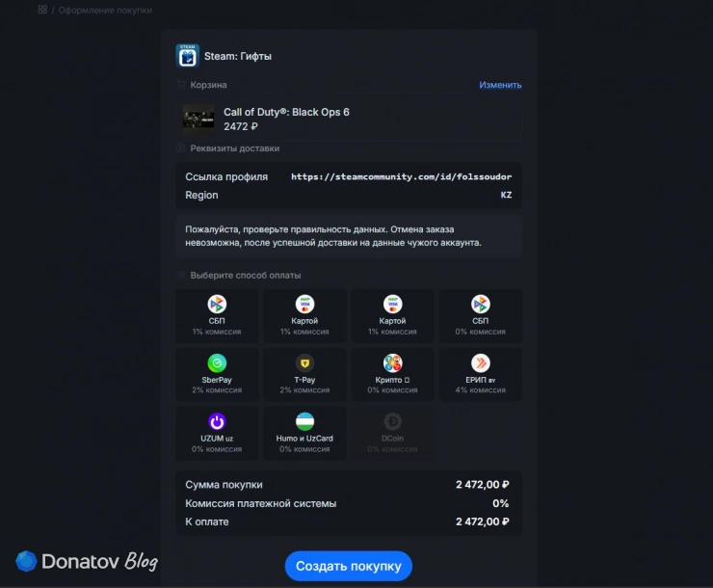Click the Ссылка профиля label
This screenshot has height=588, width=713.
(x=226, y=177)
